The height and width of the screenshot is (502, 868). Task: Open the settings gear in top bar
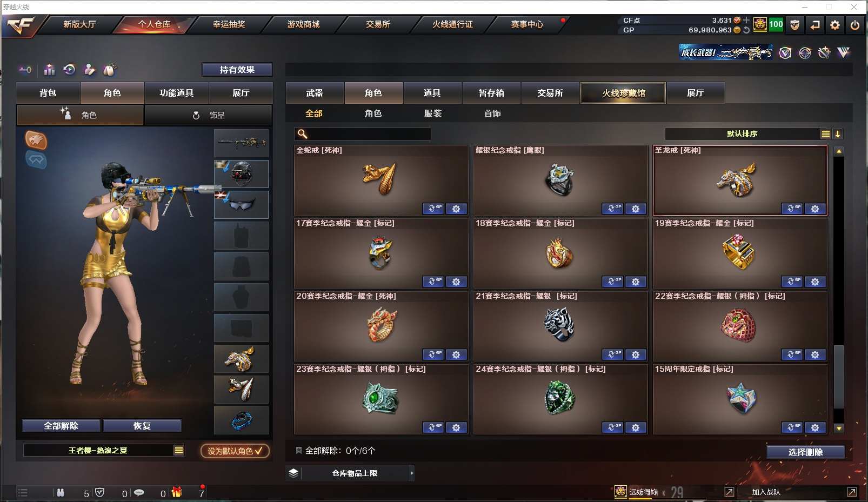835,25
